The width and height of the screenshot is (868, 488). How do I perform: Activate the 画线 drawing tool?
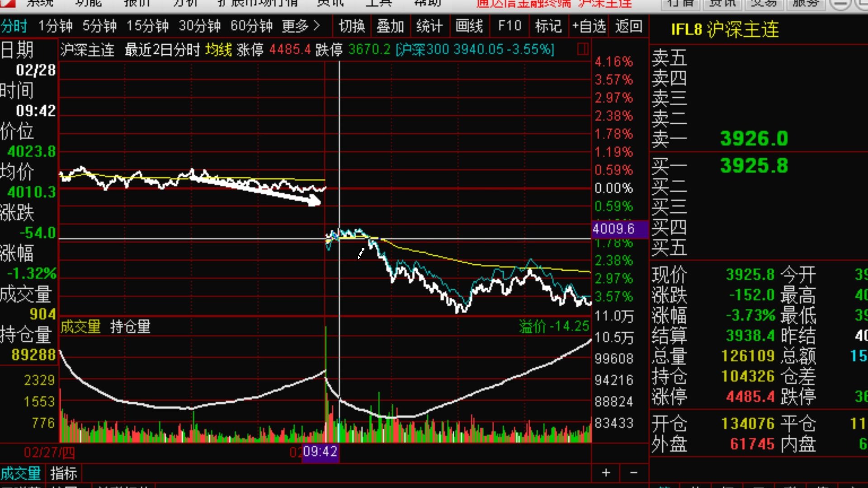469,26
